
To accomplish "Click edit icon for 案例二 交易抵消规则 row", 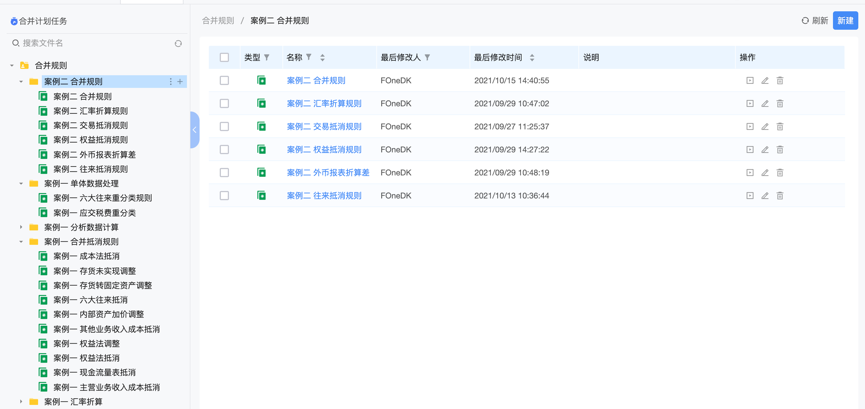I will (x=765, y=126).
